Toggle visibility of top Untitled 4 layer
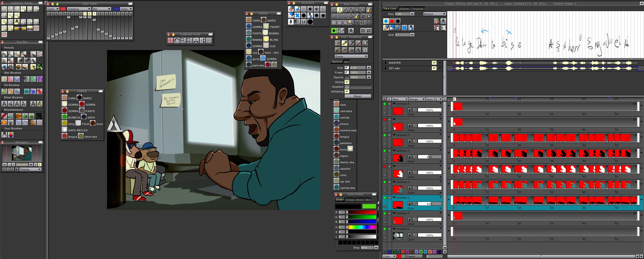644x259 pixels. (x=385, y=104)
